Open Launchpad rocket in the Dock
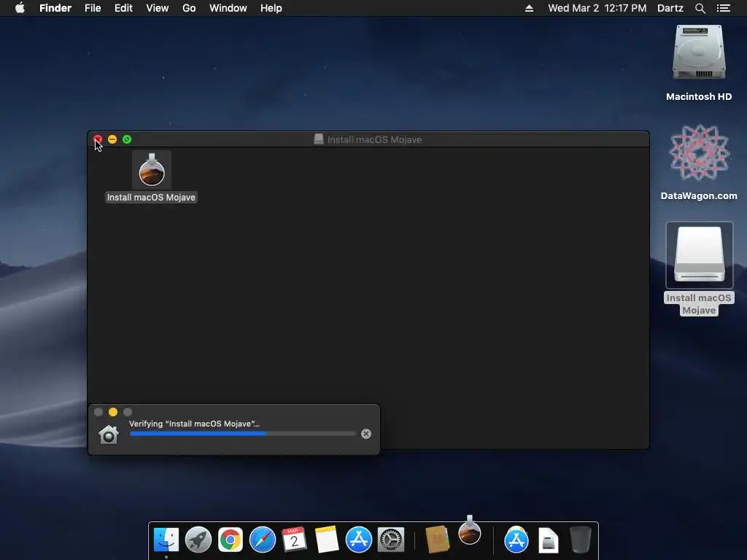This screenshot has width=747, height=560. click(198, 540)
